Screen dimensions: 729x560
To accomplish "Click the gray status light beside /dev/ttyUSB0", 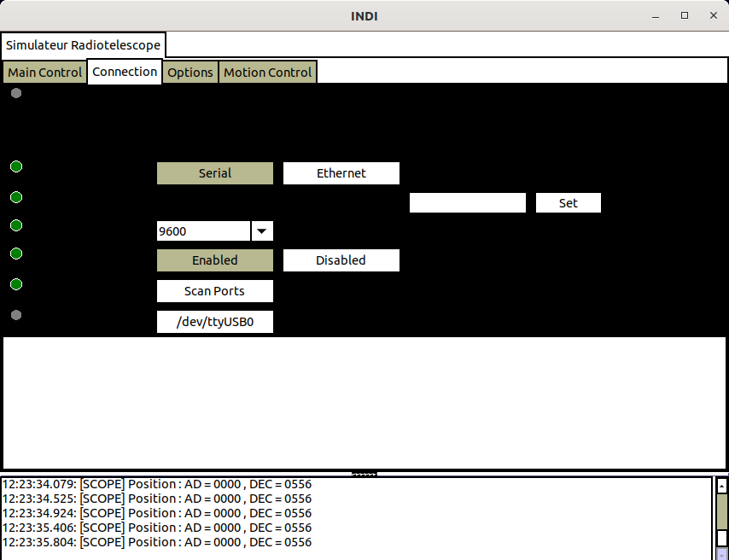I will (x=16, y=315).
